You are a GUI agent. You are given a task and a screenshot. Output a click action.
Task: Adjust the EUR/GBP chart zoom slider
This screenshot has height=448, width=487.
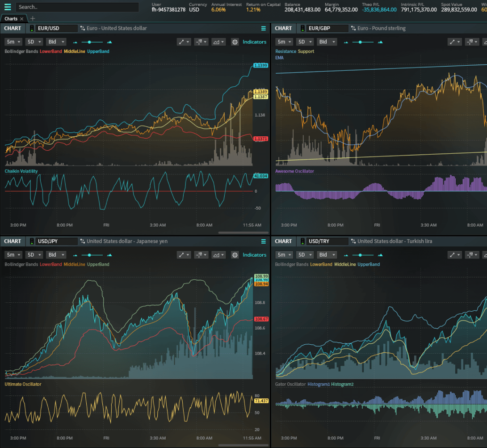pos(363,42)
